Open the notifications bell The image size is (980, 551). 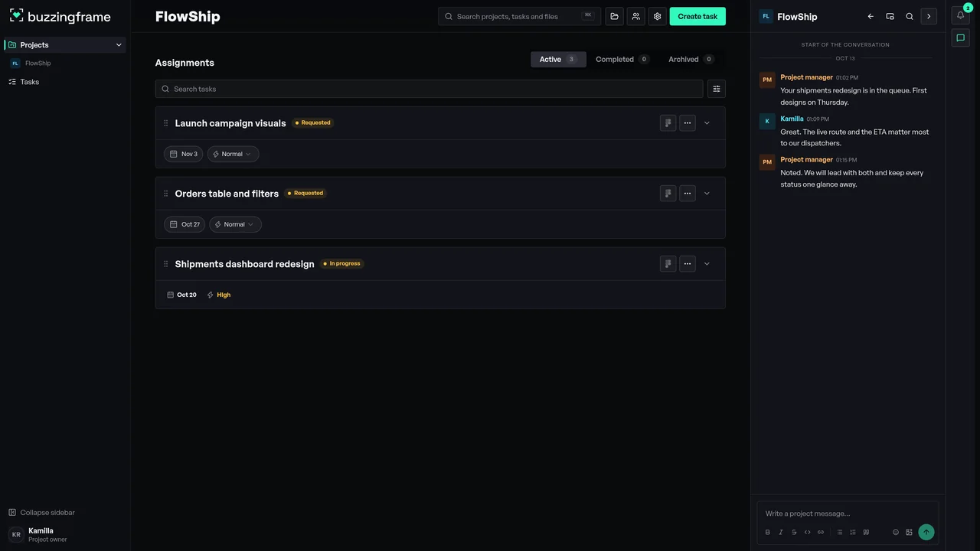pos(961,15)
